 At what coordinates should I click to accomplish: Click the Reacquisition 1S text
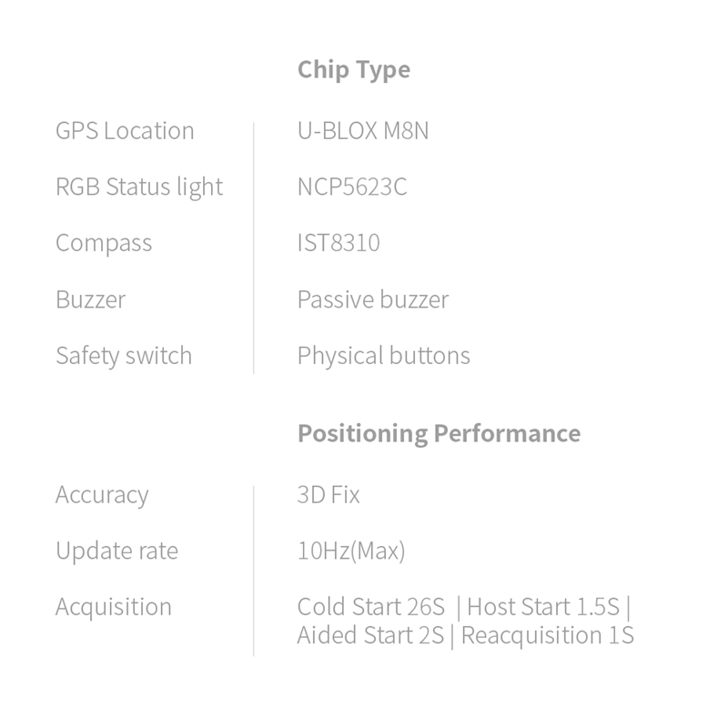547,635
